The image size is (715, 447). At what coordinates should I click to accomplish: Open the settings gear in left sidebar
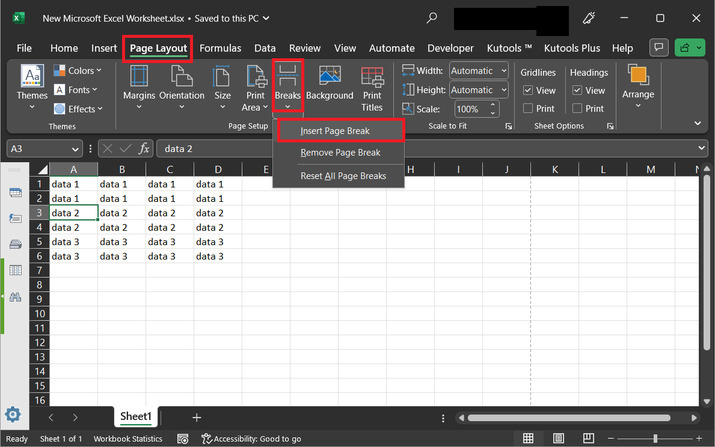pyautogui.click(x=13, y=415)
